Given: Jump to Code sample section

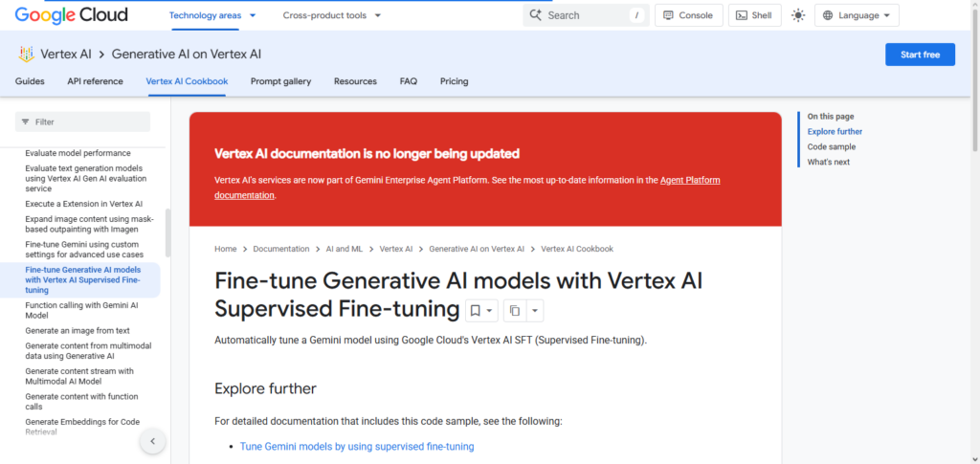Looking at the screenshot, I should tap(832, 146).
